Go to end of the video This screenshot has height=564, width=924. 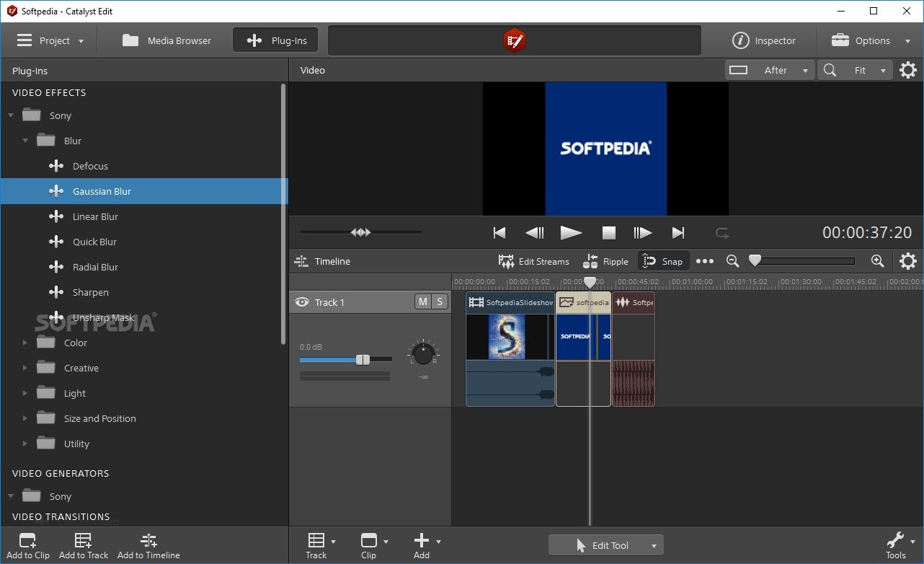[x=678, y=232]
